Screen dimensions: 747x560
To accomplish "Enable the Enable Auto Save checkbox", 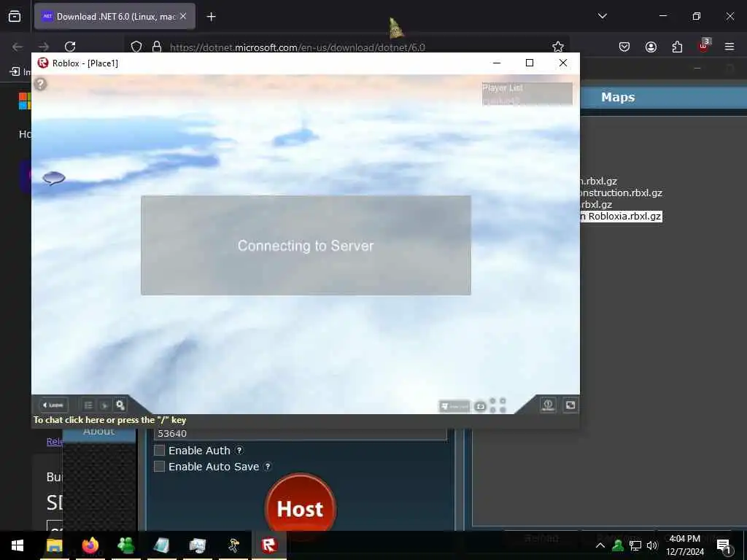I will (x=159, y=466).
